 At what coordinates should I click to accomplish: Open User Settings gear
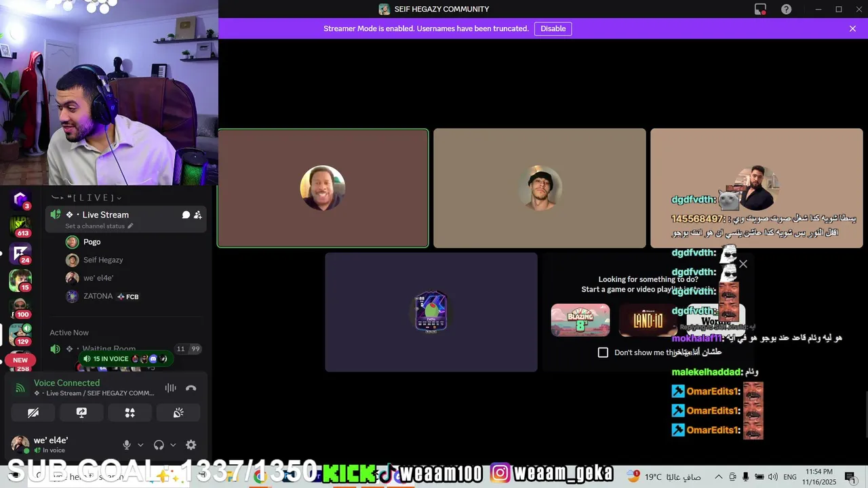[x=191, y=445]
